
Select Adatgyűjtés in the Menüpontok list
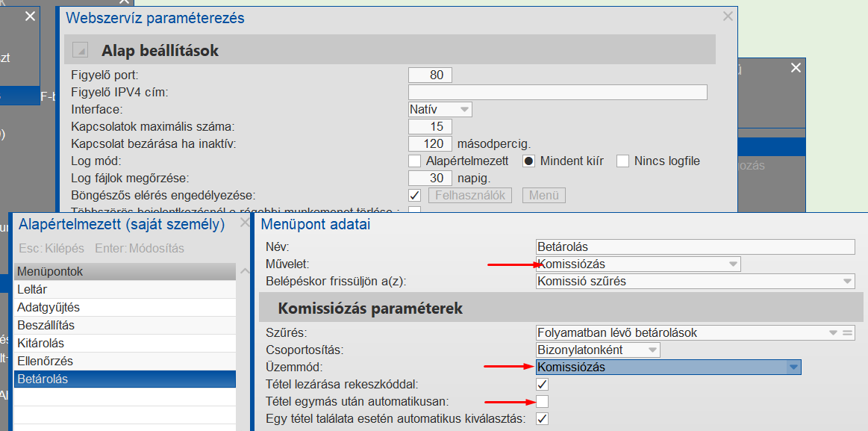pos(125,307)
